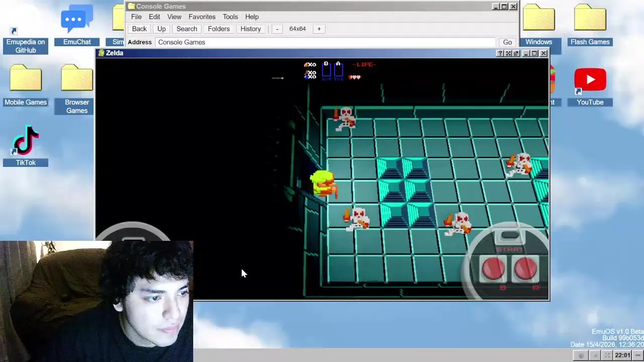The image size is (644, 362).
Task: Click the Address field showing Console Games
Action: tap(325, 43)
